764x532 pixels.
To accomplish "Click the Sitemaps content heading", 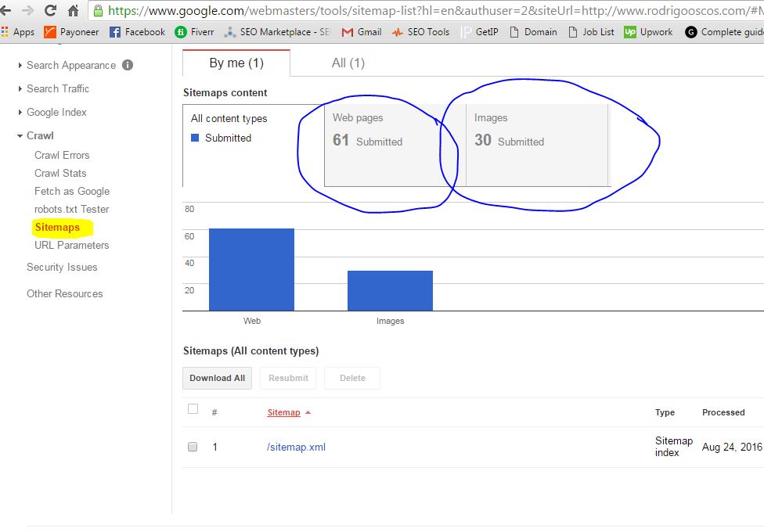I will click(225, 92).
